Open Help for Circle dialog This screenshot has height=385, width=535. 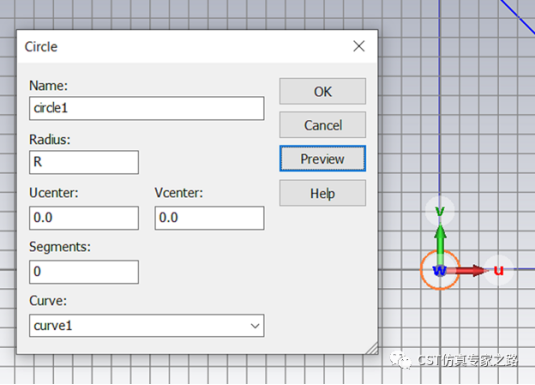[322, 193]
